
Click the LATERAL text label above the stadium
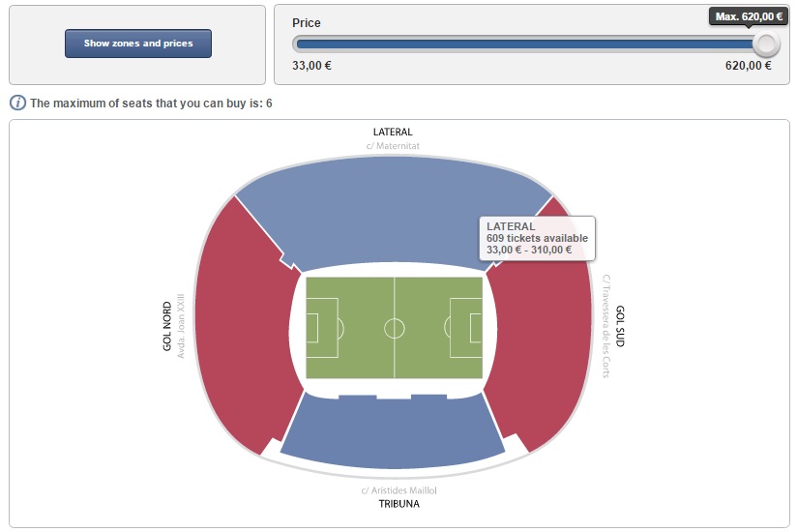point(393,132)
